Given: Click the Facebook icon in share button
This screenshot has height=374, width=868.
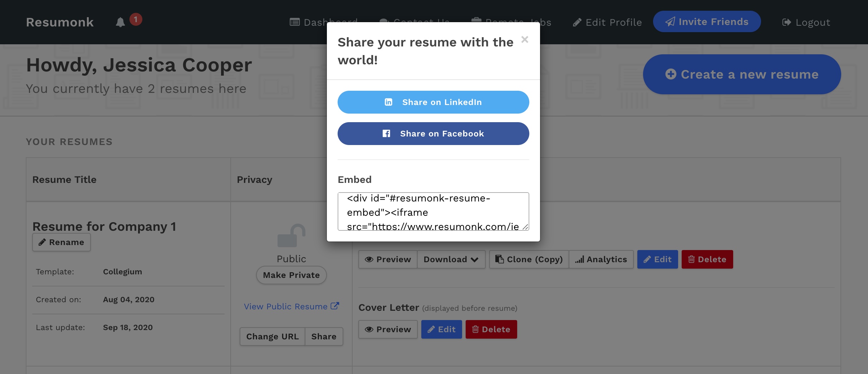Looking at the screenshot, I should [386, 134].
